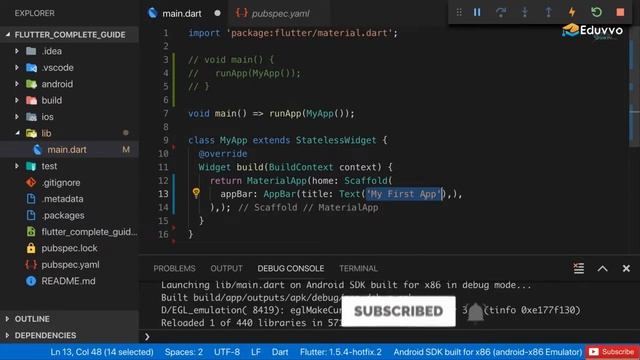Open .metadata file in explorer

pos(62,199)
